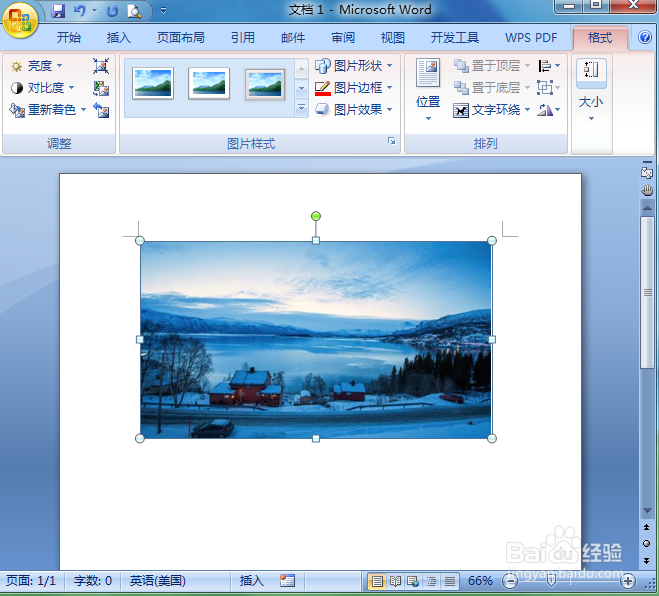Open the WPS PDF tab

(x=531, y=38)
